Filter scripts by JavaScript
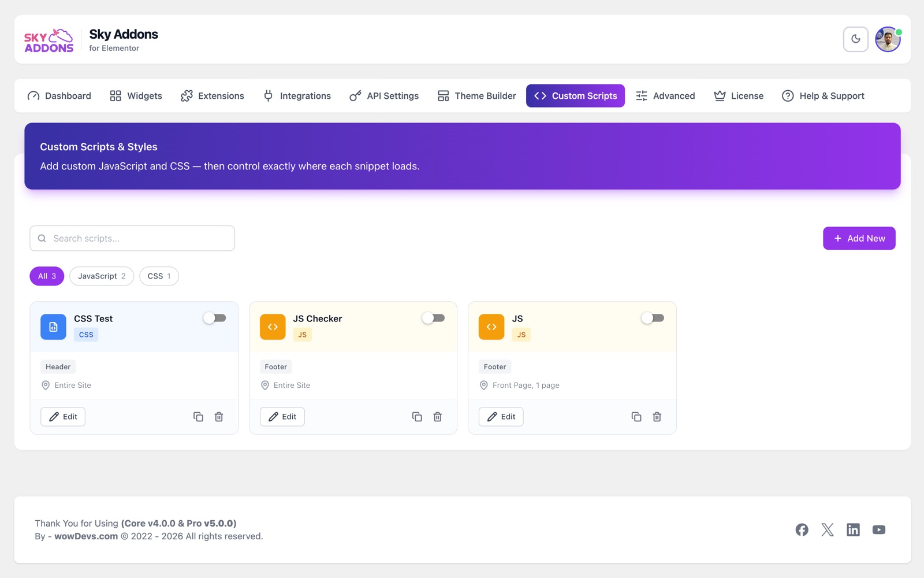Image resolution: width=924 pixels, height=578 pixels. click(x=102, y=276)
